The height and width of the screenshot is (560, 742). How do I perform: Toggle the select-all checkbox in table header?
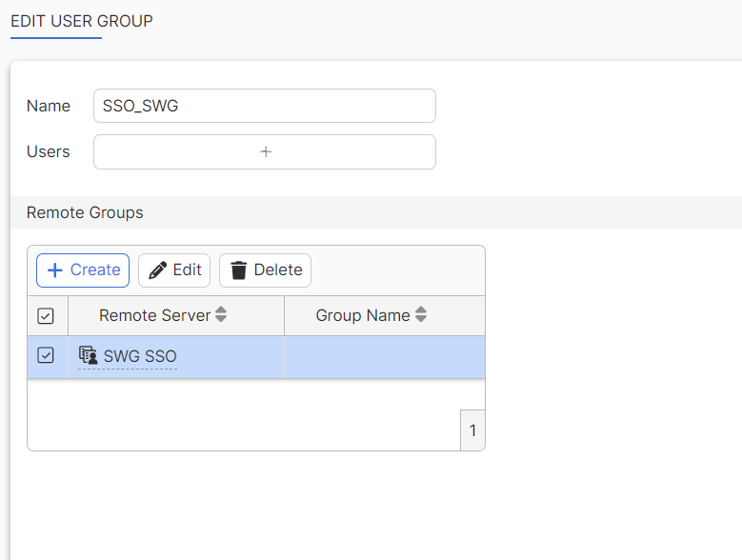(46, 316)
